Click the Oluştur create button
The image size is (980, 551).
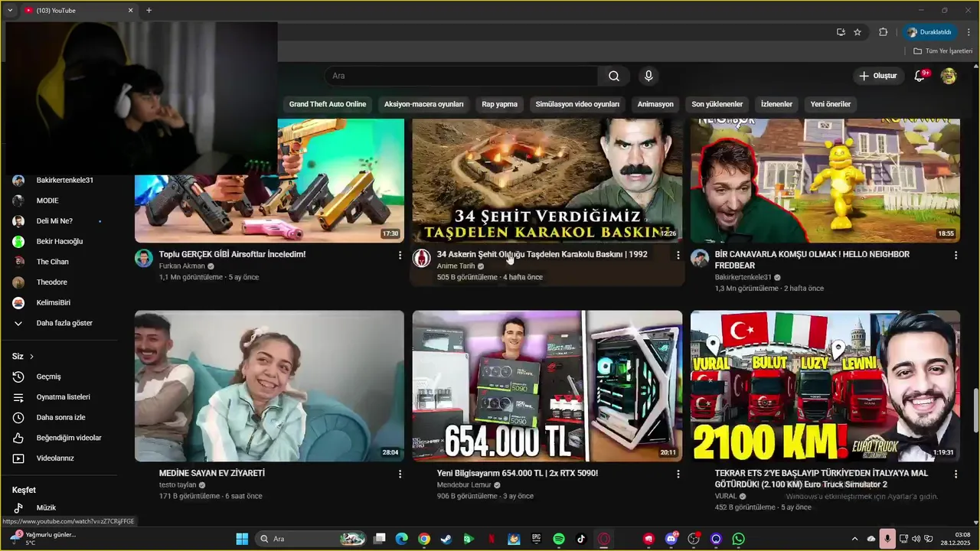[x=877, y=76]
